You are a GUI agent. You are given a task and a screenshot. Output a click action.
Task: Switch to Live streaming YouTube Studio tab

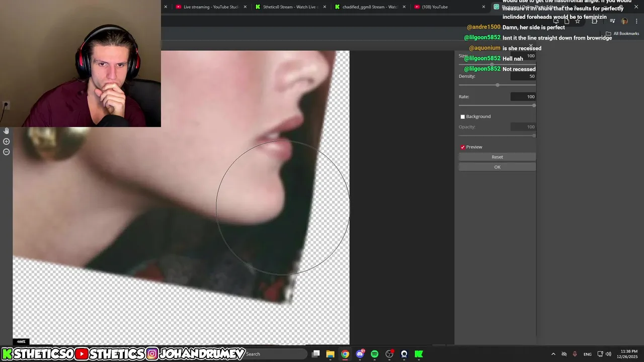click(x=211, y=7)
